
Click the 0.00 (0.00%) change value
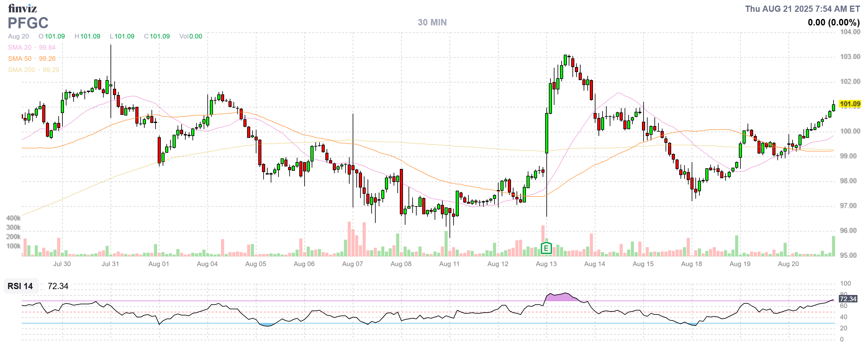coord(833,22)
